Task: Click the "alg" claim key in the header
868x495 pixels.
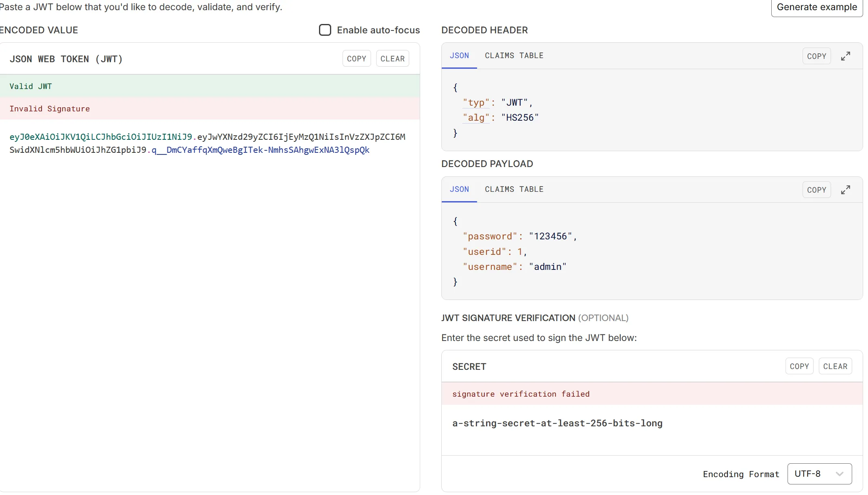Action: point(476,118)
